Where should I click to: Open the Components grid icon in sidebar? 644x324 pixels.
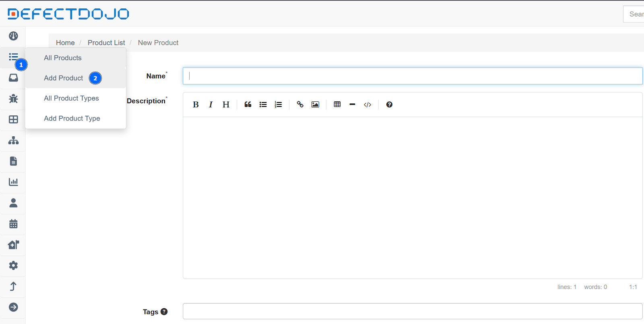coord(13,119)
